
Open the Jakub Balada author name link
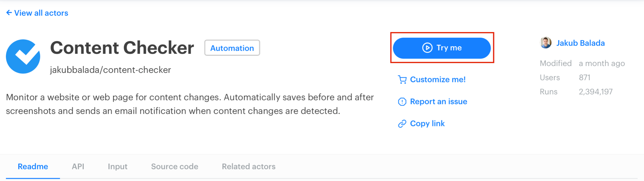580,43
